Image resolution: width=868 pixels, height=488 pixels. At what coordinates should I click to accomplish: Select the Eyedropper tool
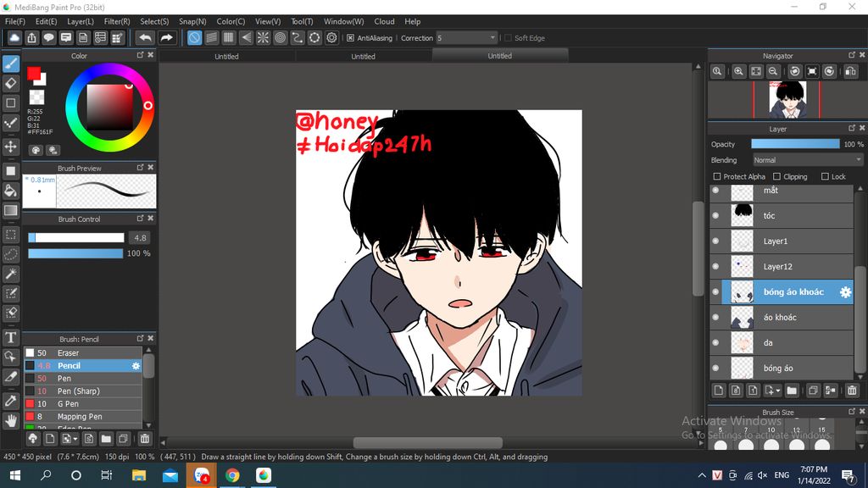click(x=10, y=401)
